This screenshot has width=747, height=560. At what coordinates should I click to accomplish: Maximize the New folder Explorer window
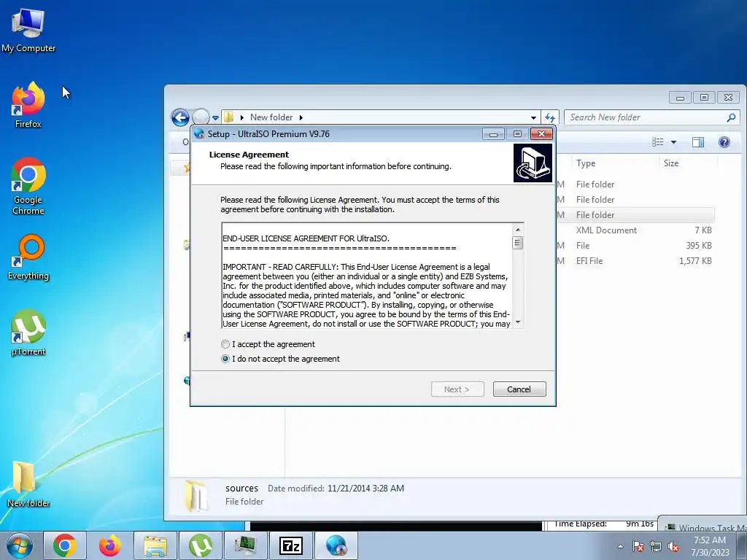[x=704, y=98]
